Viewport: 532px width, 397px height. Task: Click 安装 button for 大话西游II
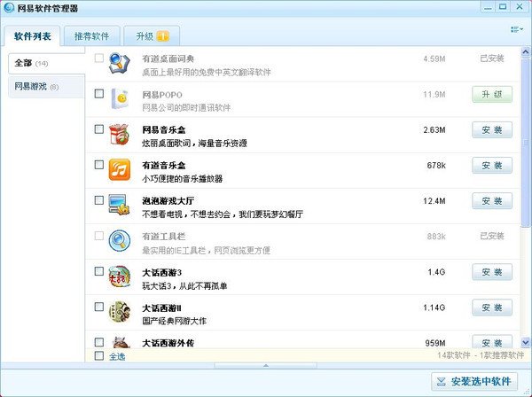pos(492,307)
